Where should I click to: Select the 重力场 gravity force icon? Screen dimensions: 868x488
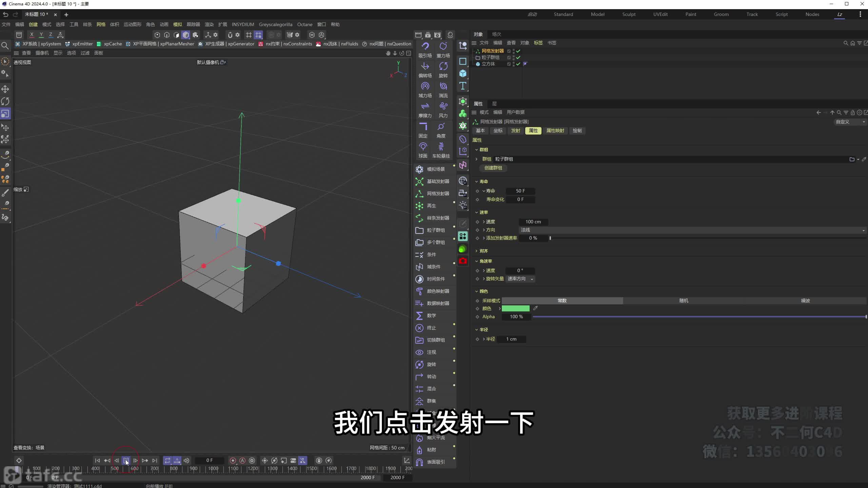443,49
